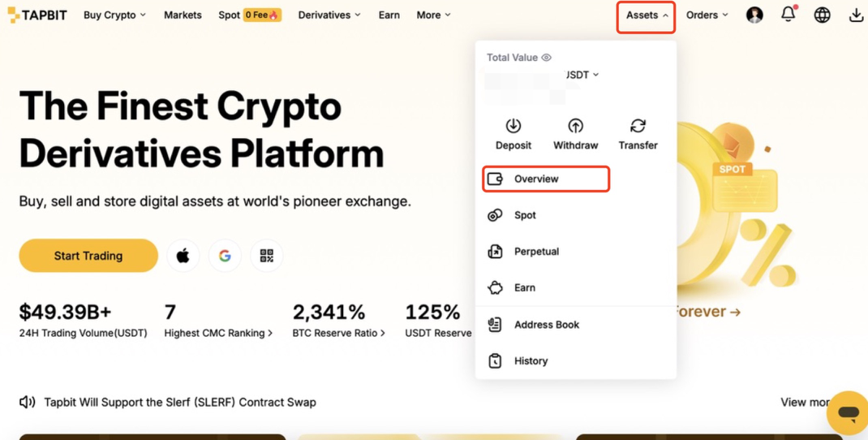Click the Apple App Store icon
This screenshot has width=868, height=440.
pos(183,256)
